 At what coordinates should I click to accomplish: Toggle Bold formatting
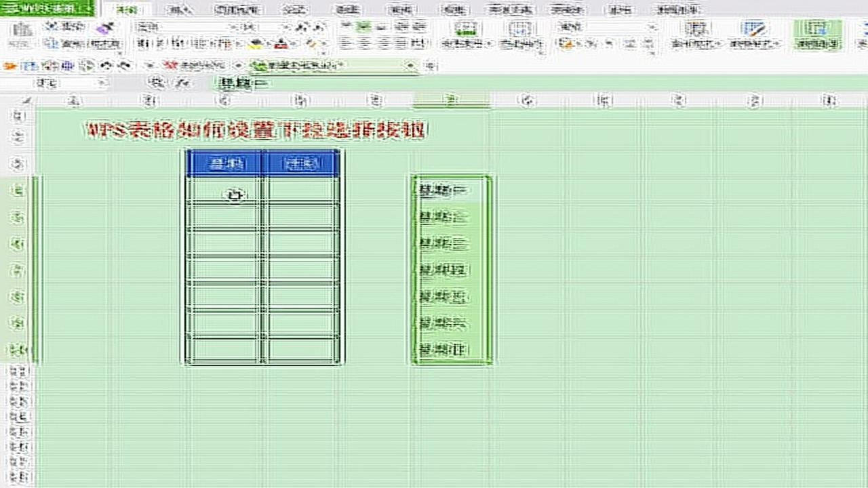click(143, 43)
